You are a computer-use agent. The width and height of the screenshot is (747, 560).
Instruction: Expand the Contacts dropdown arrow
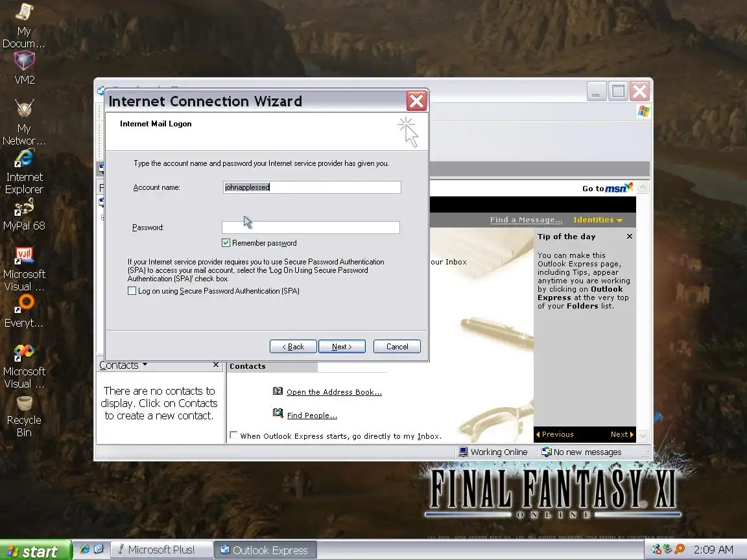(x=145, y=365)
